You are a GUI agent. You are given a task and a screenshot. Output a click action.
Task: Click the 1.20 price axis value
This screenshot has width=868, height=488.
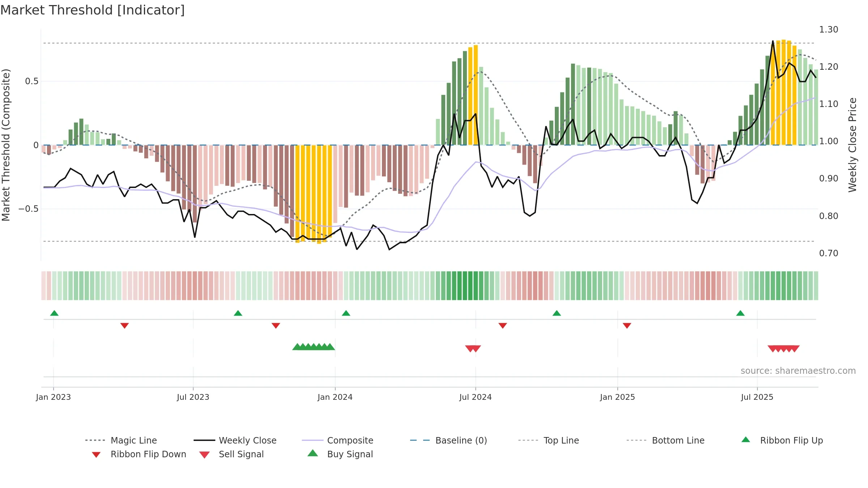tap(829, 67)
